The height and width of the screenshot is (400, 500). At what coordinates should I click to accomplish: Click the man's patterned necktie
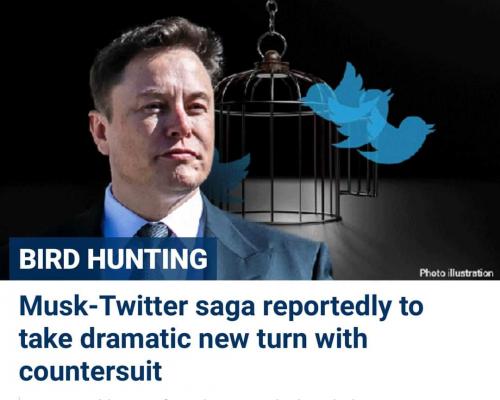[153, 231]
